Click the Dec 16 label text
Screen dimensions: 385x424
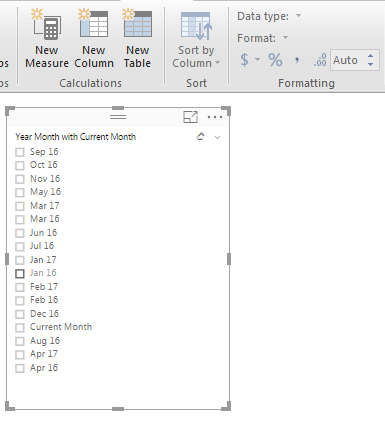[x=44, y=314]
